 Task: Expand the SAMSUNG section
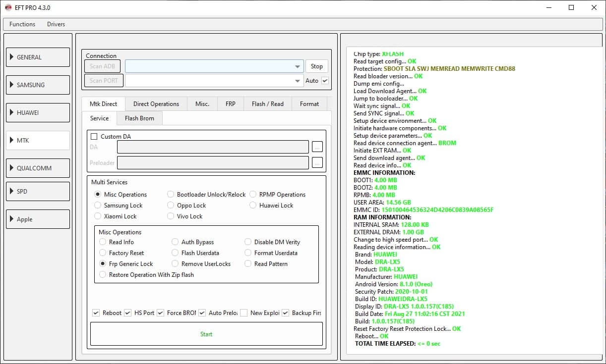click(38, 85)
